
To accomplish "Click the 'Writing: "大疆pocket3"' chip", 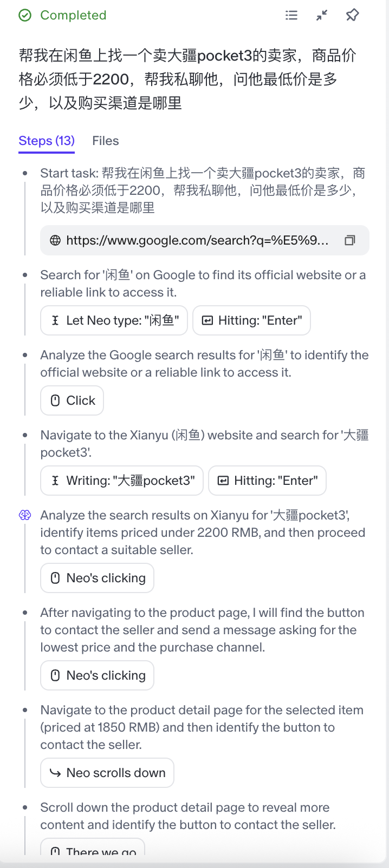I will [x=122, y=481].
